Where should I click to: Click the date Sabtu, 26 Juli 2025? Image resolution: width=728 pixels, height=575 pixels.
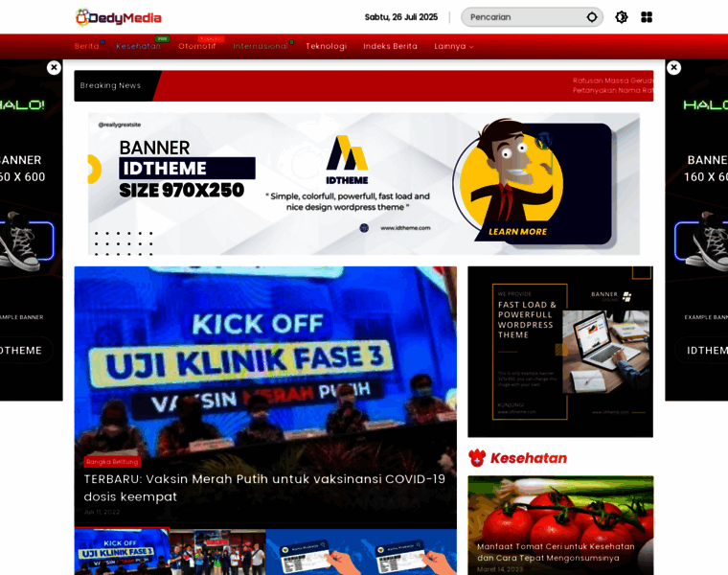(x=401, y=17)
